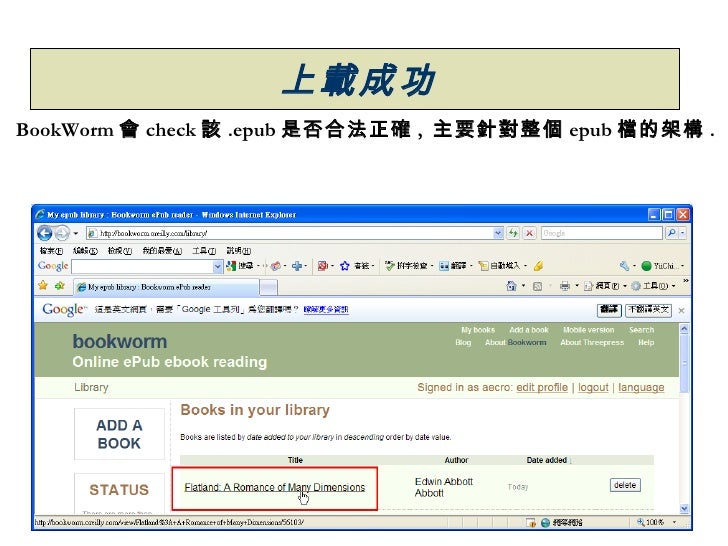The height and width of the screenshot is (546, 728).
Task: Open Google toolbar wrench settings
Action: pos(624,266)
